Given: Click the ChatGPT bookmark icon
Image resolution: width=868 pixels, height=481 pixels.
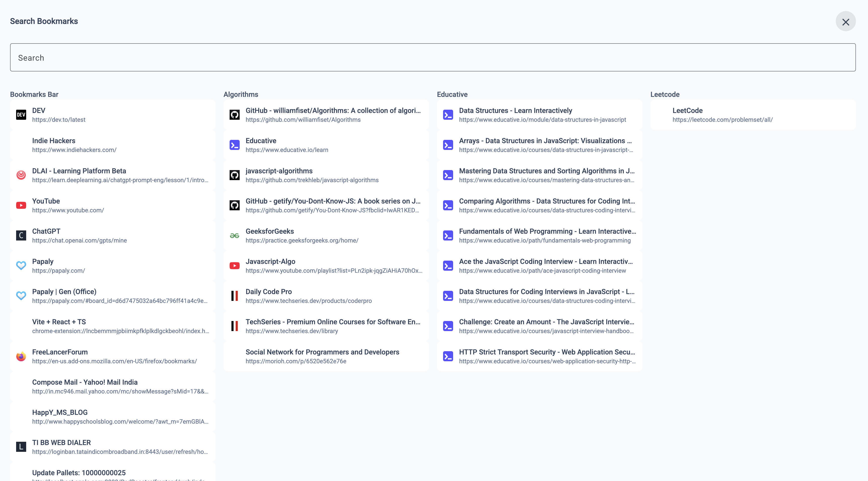Looking at the screenshot, I should click(x=21, y=235).
